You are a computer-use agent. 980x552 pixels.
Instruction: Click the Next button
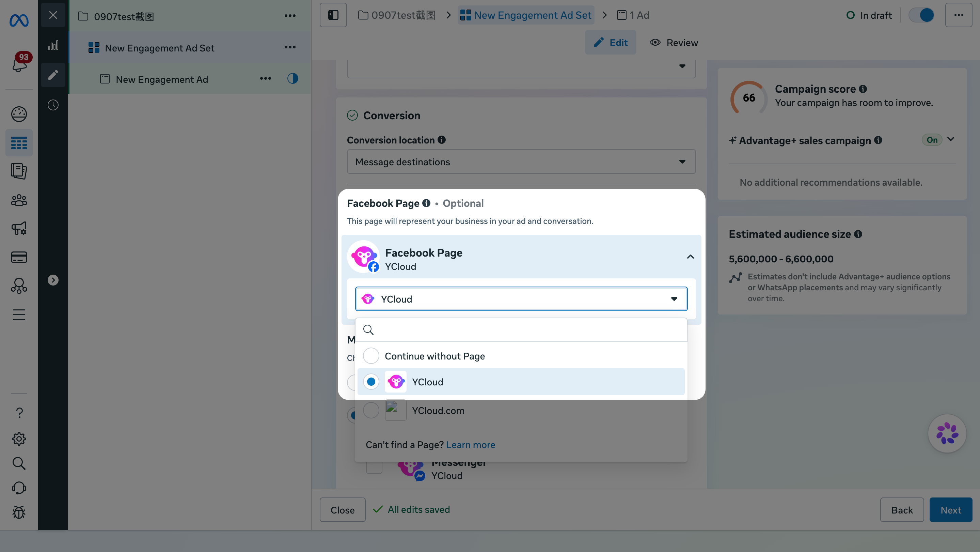[951, 510]
